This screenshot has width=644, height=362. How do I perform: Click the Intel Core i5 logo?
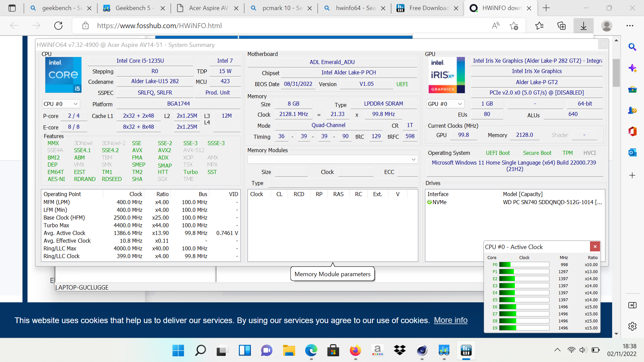click(x=63, y=75)
